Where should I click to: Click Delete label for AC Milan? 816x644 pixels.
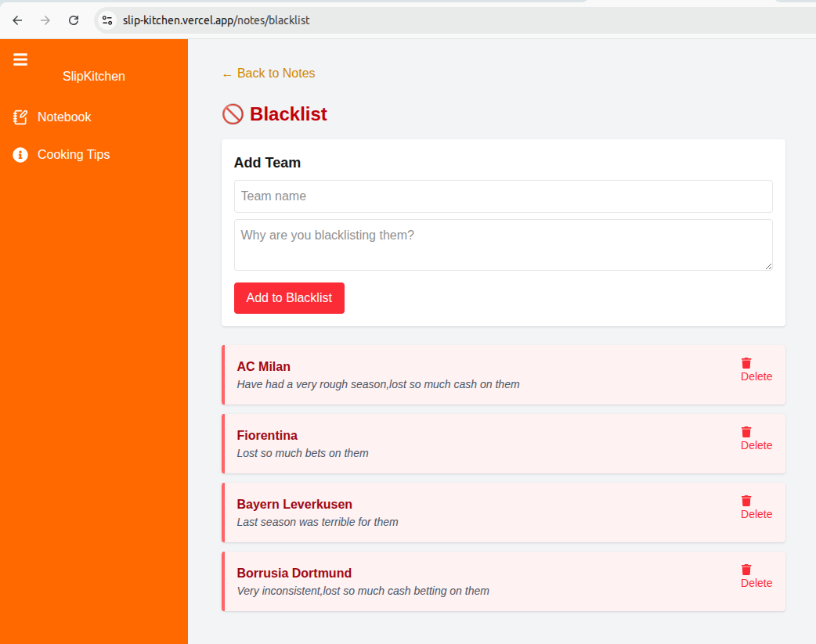[x=756, y=376]
